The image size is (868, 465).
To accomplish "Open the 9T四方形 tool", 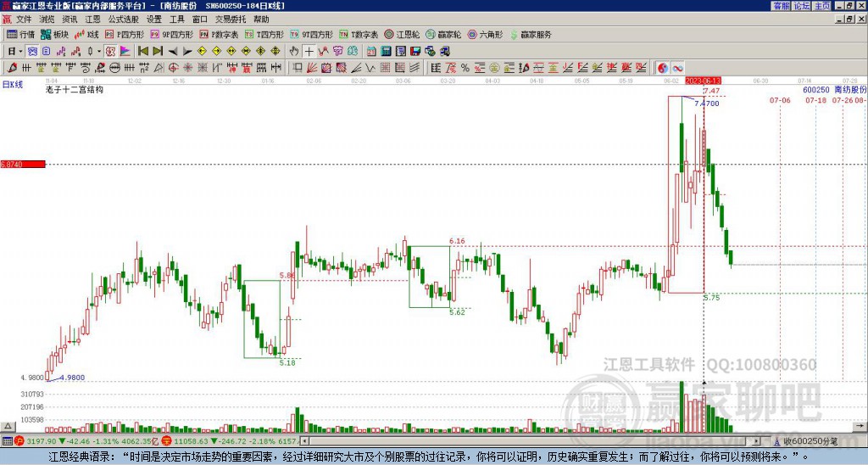I will tap(311, 34).
